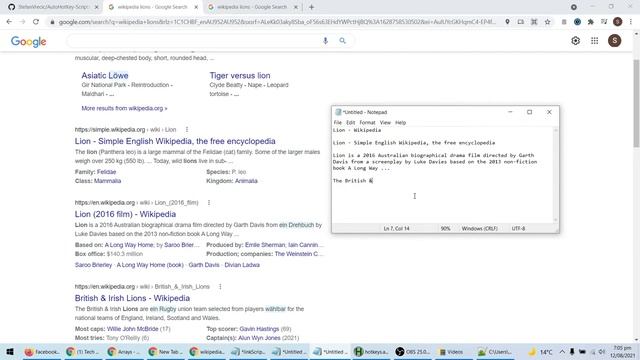Close the GitHub browser tab
Viewport: 640px width, 360px height.
tap(97, 7)
